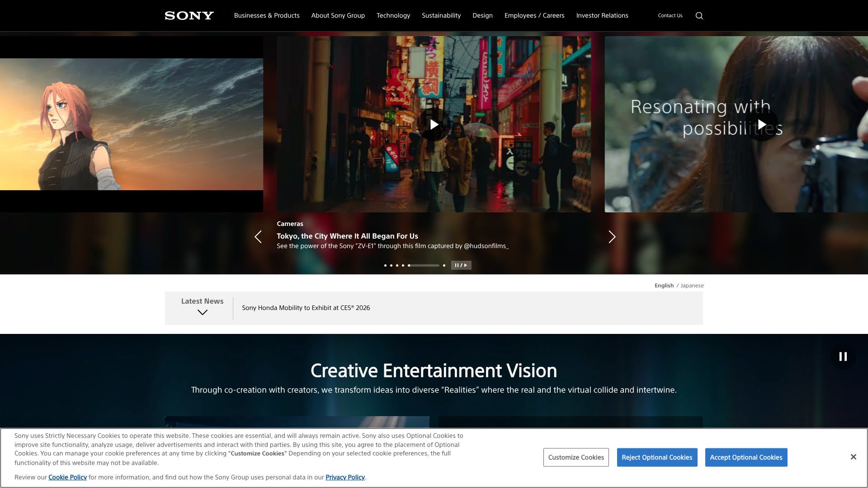
Task: Open Businesses & Products menu
Action: click(267, 15)
